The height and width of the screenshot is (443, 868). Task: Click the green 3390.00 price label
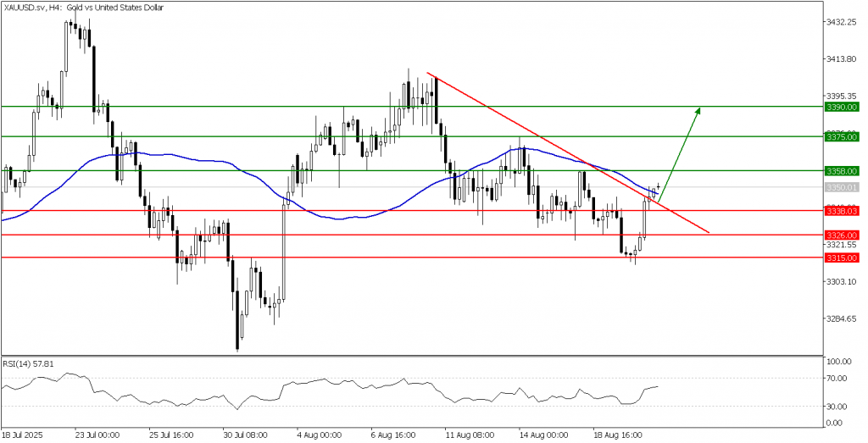point(842,107)
